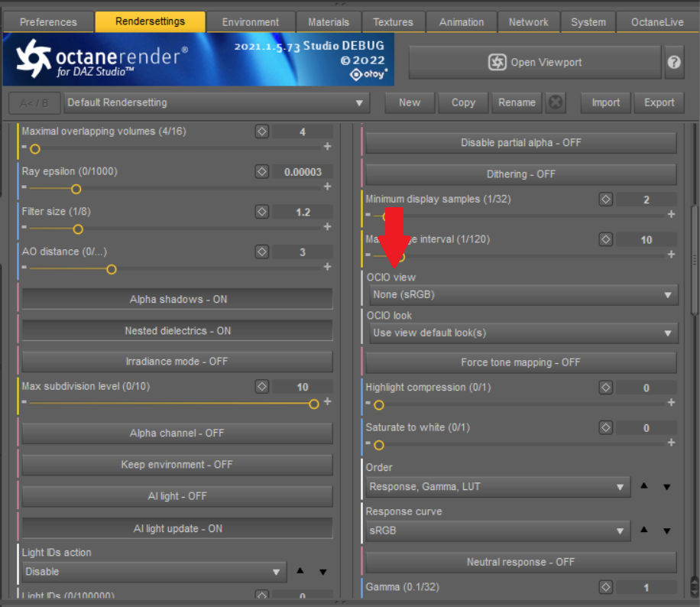Toggle Nested dielectrics - ON

[177, 331]
